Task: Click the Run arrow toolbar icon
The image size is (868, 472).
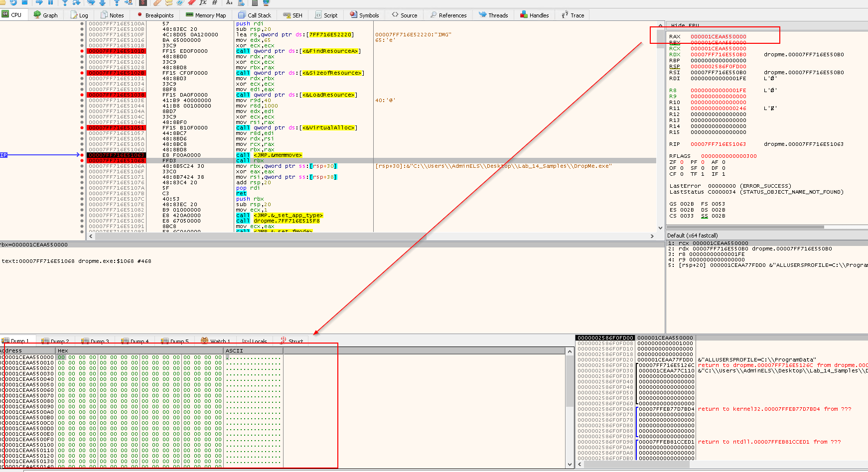Action: [x=39, y=2]
